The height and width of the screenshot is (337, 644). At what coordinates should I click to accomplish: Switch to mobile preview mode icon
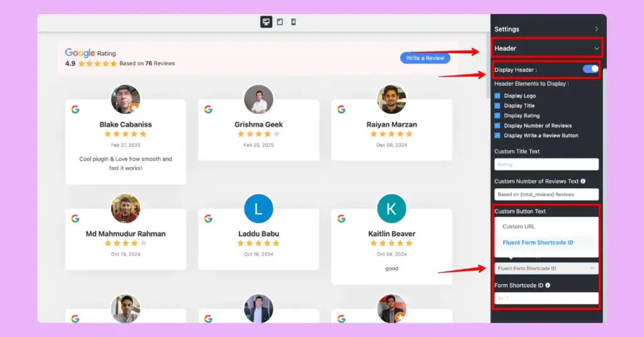point(293,22)
